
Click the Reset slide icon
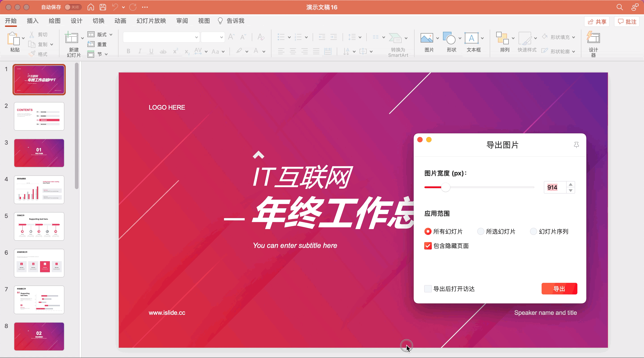pos(91,44)
